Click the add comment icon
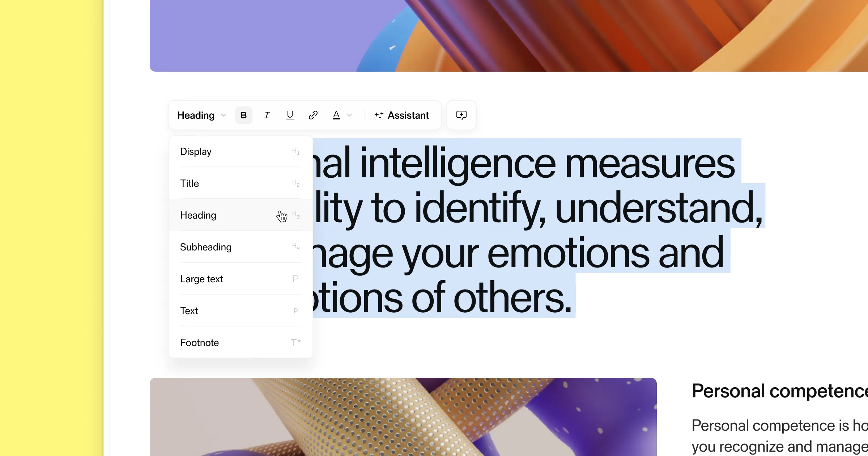868x456 pixels. [x=461, y=115]
